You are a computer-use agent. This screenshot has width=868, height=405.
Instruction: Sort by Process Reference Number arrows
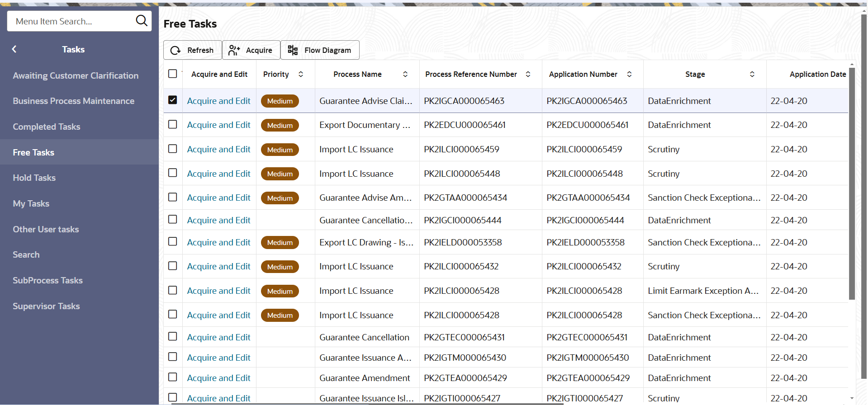coord(528,74)
